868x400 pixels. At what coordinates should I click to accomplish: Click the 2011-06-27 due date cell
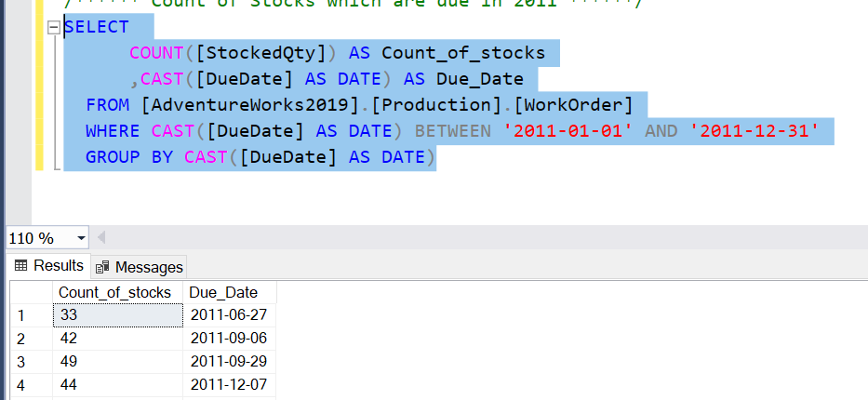(229, 315)
